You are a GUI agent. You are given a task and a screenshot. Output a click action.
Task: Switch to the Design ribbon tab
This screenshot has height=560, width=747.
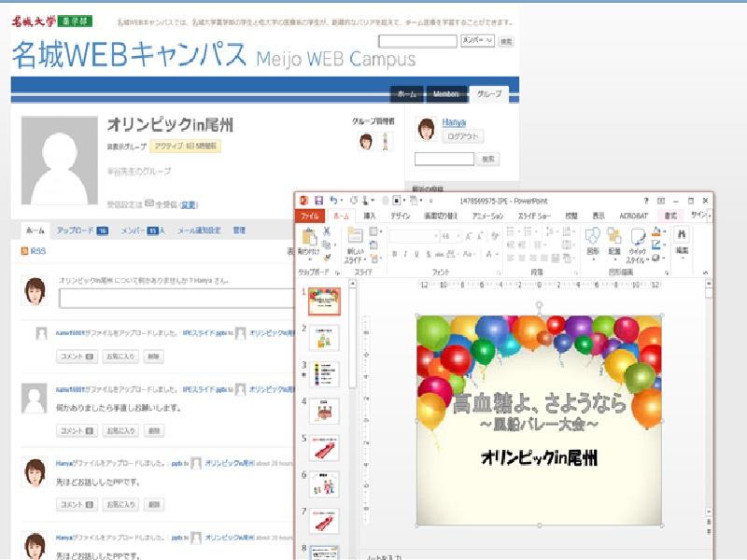[x=401, y=217]
